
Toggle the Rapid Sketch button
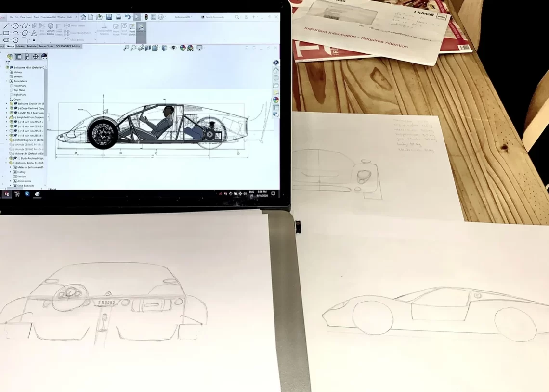coord(132,30)
